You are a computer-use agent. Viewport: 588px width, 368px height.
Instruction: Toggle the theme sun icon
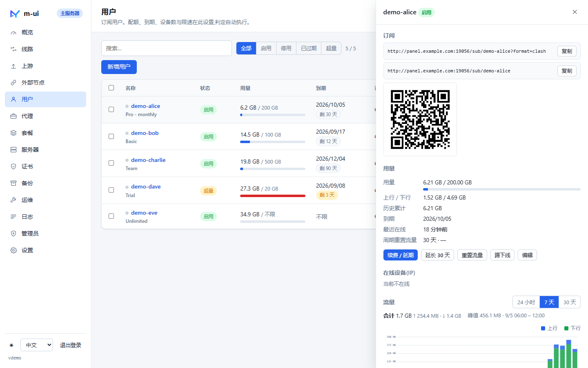click(x=11, y=345)
